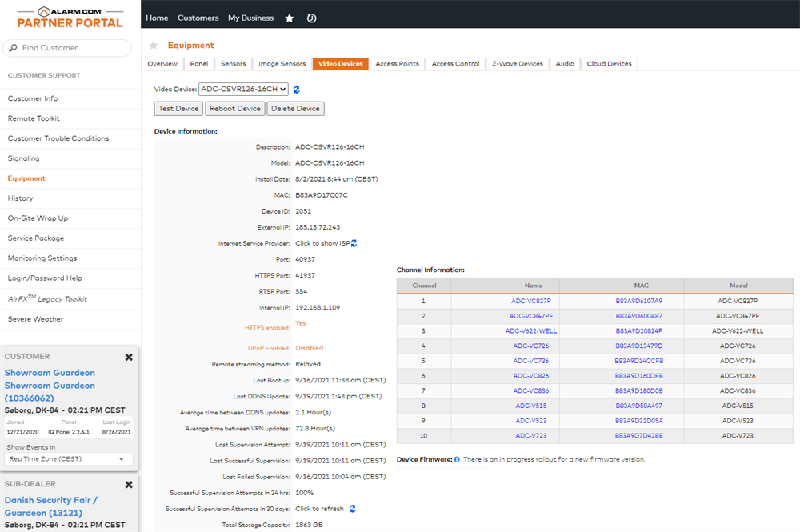Open channel 5 camera ADC-VC736
800x532 pixels.
531,361
